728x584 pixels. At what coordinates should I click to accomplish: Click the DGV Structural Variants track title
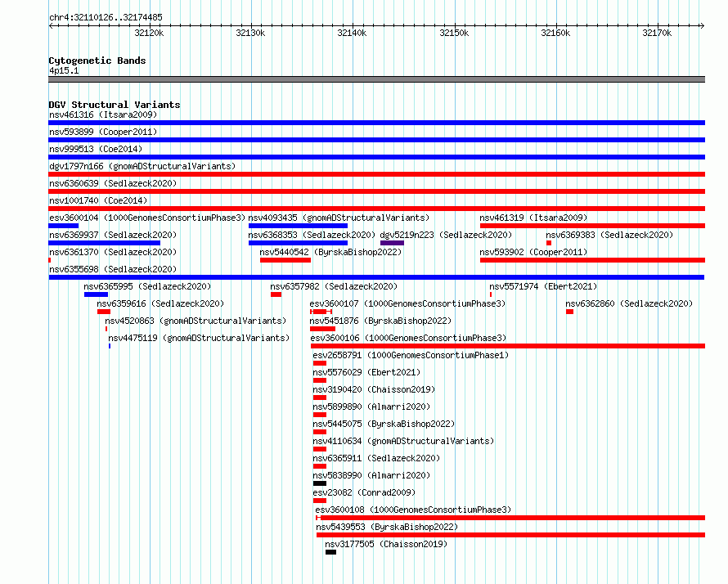click(115, 105)
